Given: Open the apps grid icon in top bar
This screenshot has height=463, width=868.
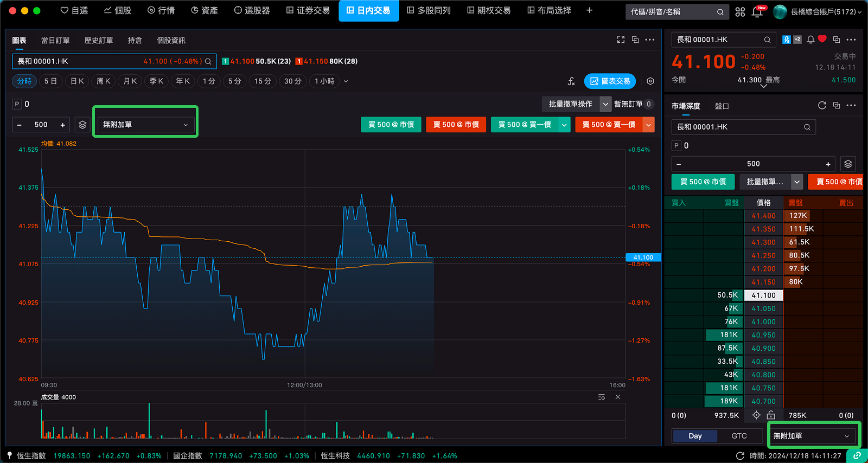Looking at the screenshot, I should (740, 12).
